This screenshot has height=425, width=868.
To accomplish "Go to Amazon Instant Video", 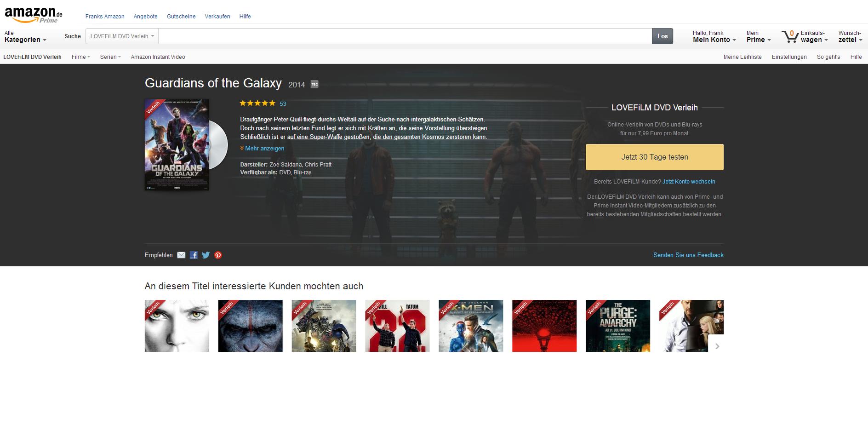I will (158, 57).
